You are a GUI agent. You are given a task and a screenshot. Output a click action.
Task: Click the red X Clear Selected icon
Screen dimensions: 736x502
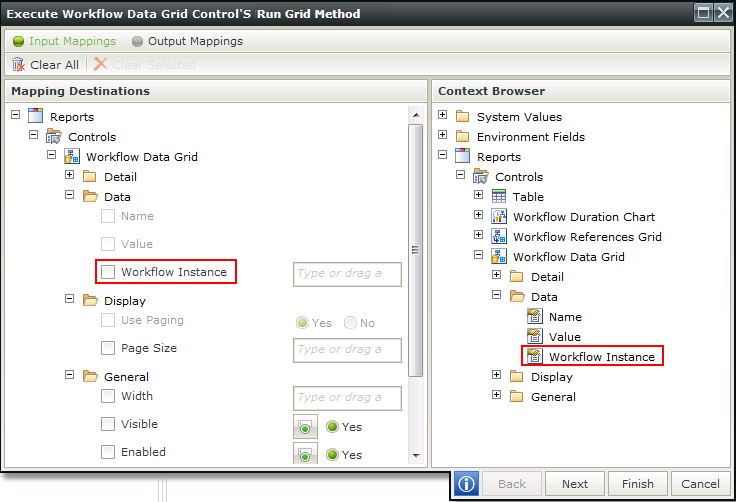coord(100,64)
